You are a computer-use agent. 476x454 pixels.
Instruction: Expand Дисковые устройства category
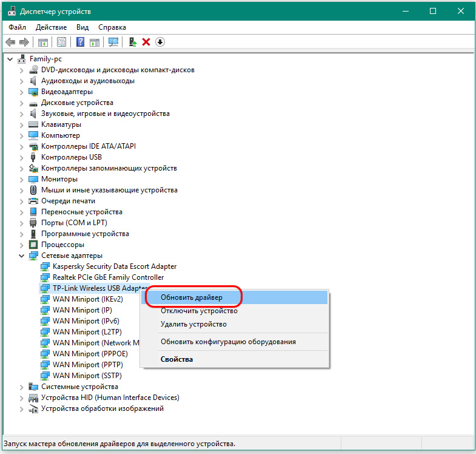click(x=21, y=103)
